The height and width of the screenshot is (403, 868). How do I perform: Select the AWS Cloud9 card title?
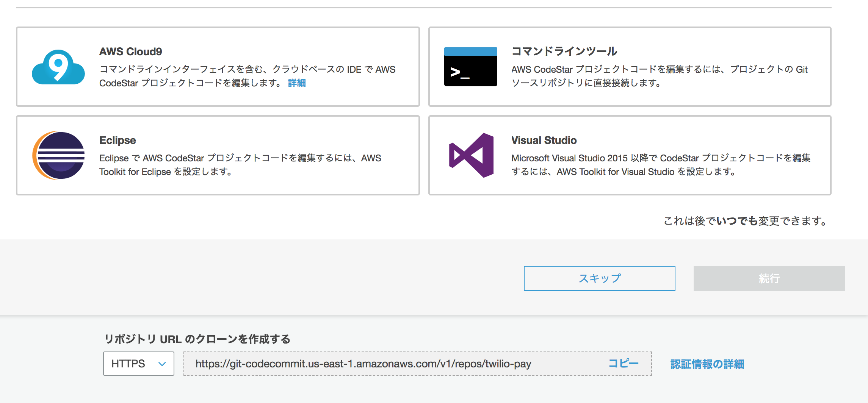tap(131, 52)
